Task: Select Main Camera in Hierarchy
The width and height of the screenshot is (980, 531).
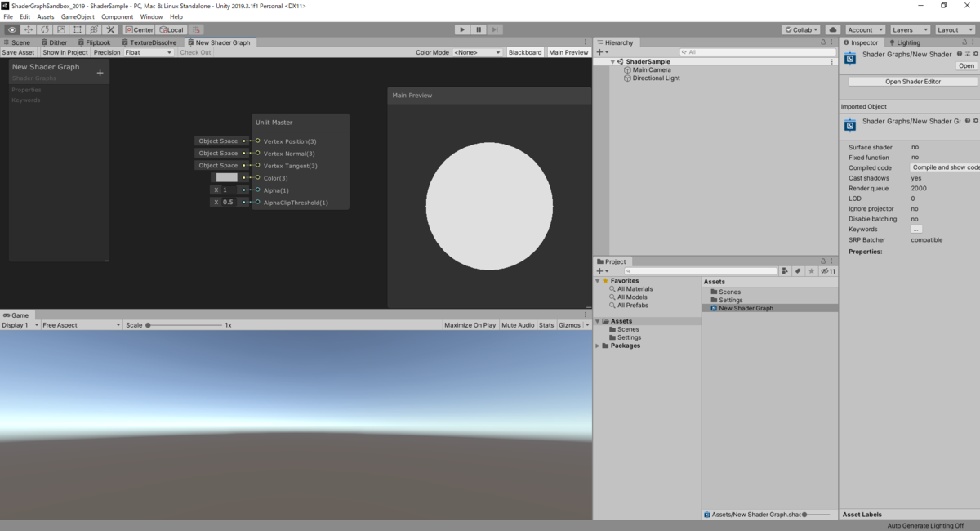Action: coord(652,70)
